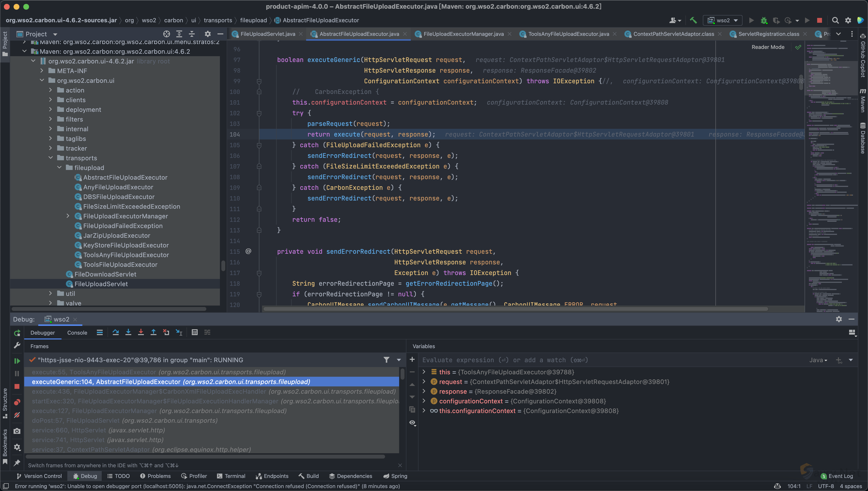Open View Breakpoints double red circles
Viewport: 868px width, 491px height.
[x=17, y=402]
